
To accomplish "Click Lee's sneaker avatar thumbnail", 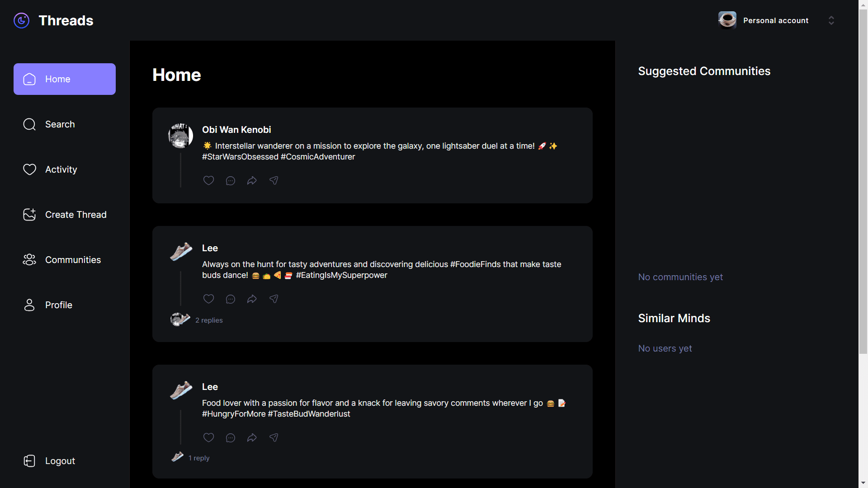I will tap(180, 252).
